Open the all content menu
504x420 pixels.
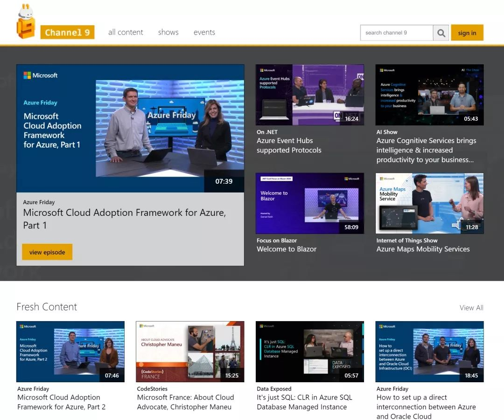(126, 32)
